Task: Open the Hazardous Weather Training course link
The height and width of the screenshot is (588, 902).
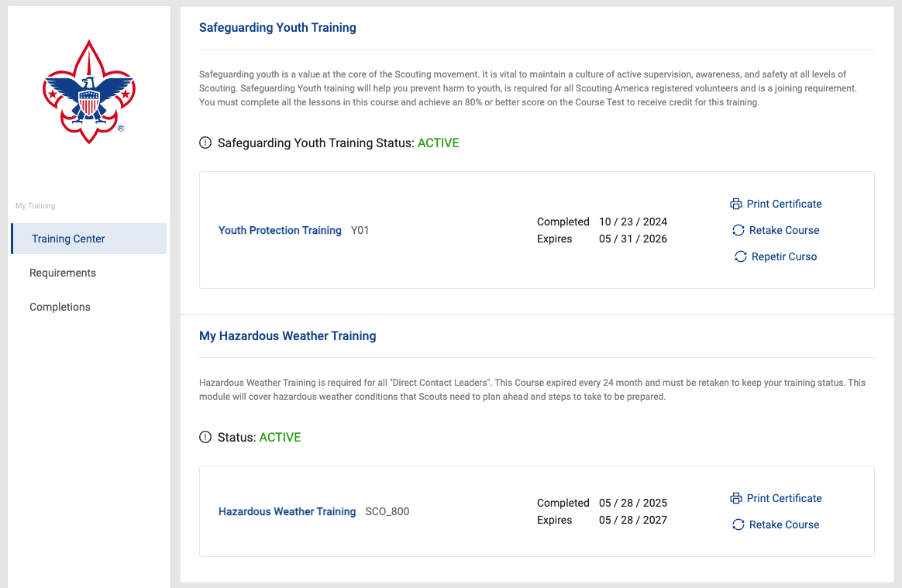Action: 287,511
